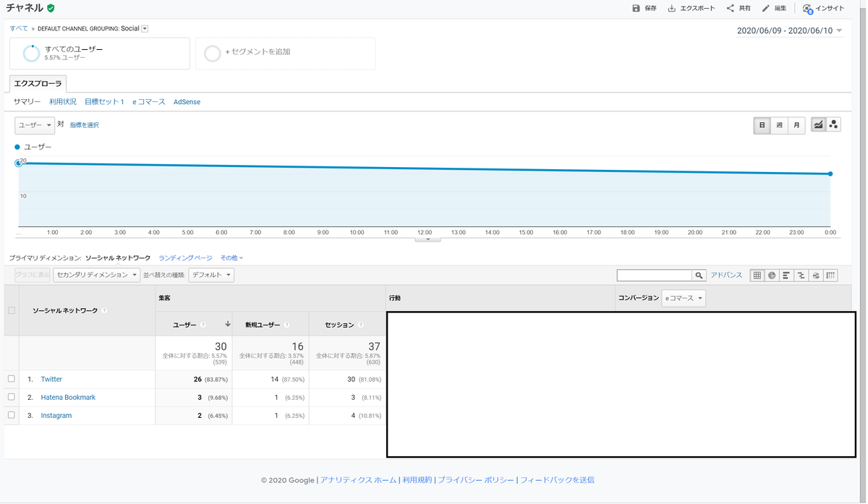
Task: Open the 目標セット 1 sub-tab
Action: click(104, 102)
